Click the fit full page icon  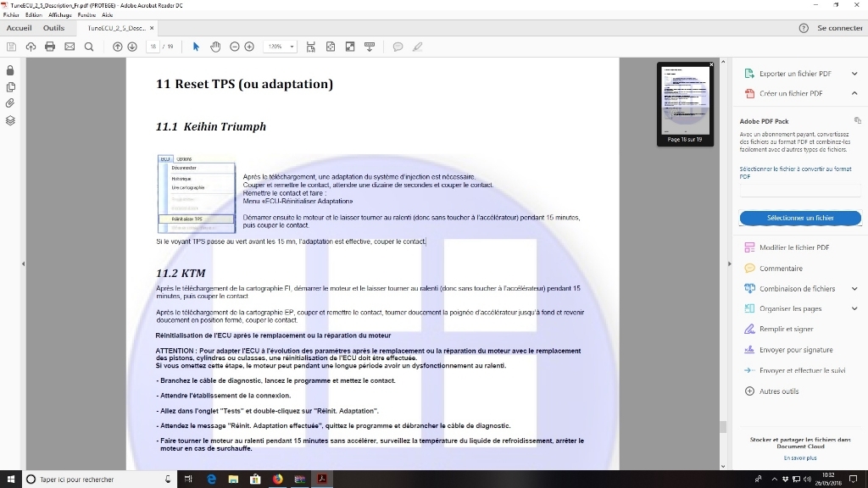(x=331, y=47)
